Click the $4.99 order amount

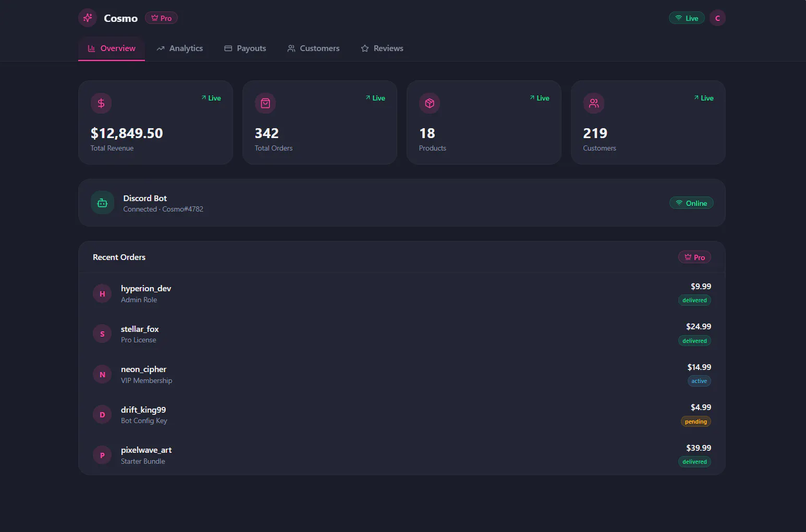click(701, 407)
